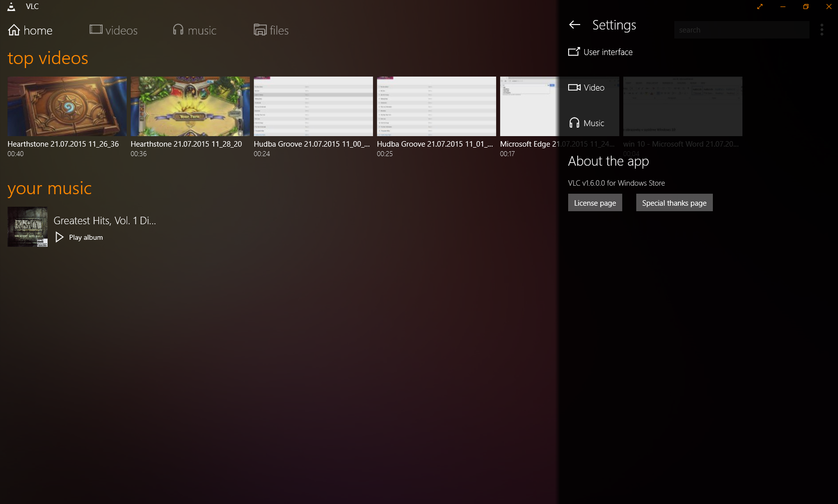This screenshot has height=504, width=838.
Task: Click the home house icon
Action: tap(14, 30)
